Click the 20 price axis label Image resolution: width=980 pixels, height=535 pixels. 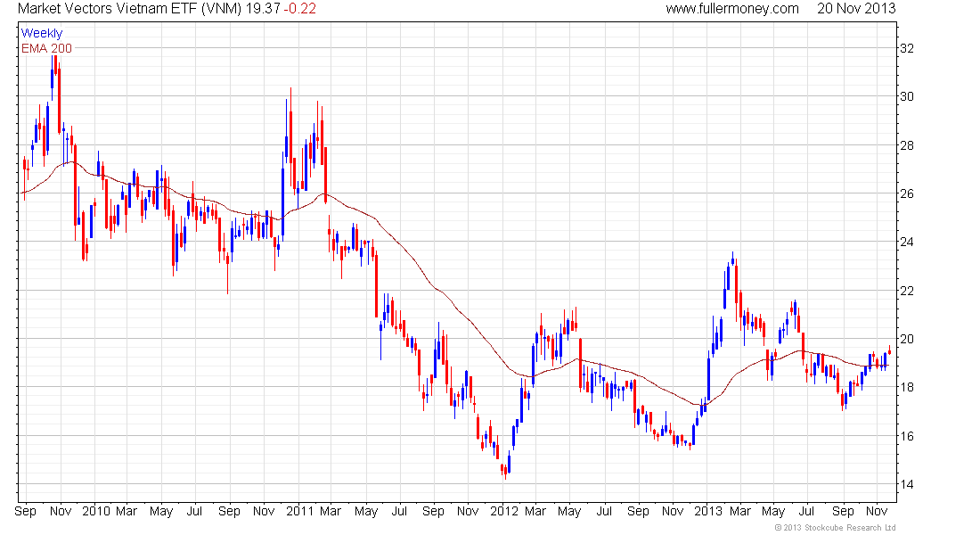click(x=906, y=339)
